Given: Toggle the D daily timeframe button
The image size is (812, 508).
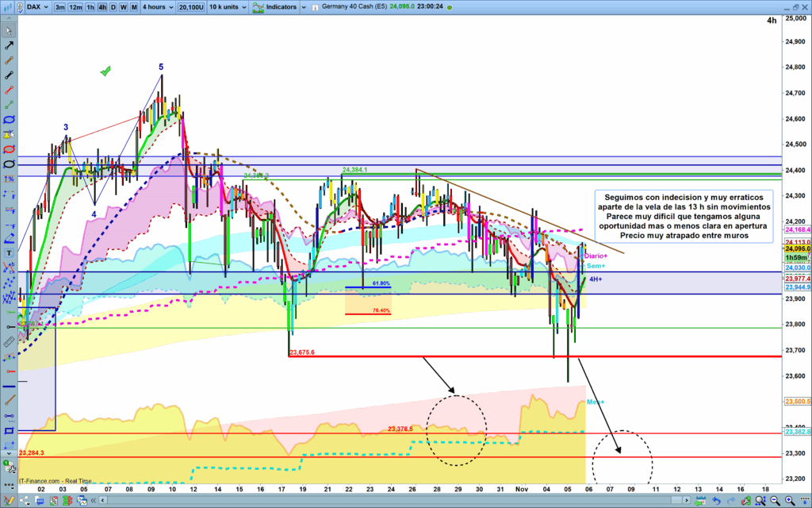Looking at the screenshot, I should [113, 6].
